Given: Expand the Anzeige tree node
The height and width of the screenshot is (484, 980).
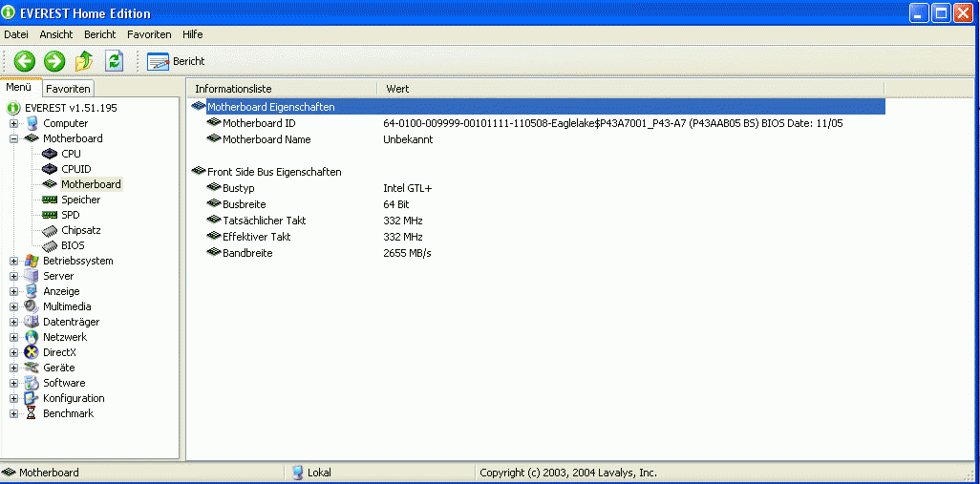Looking at the screenshot, I should pyautogui.click(x=13, y=292).
